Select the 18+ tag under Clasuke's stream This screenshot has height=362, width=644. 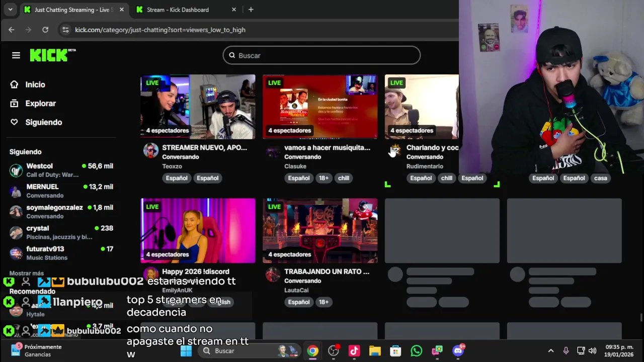[324, 178]
